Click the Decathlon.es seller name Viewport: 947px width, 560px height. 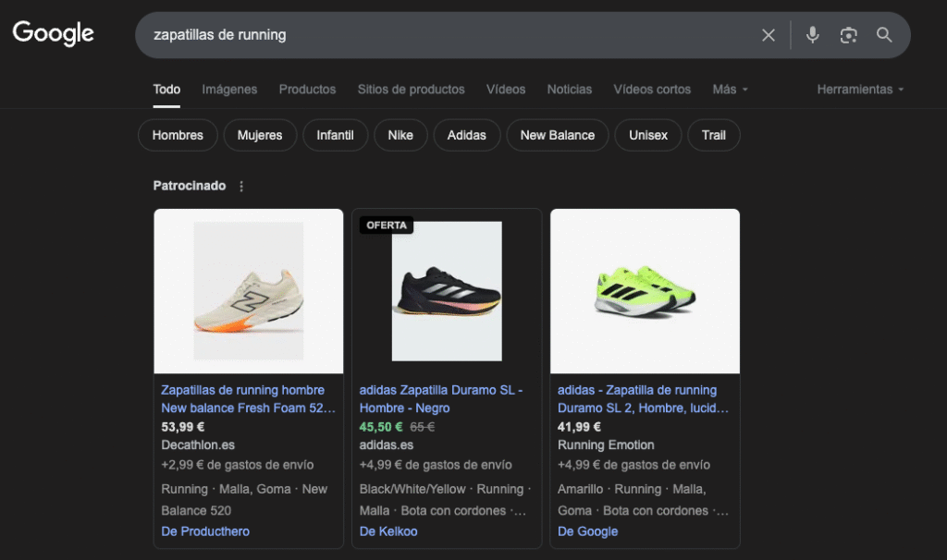[198, 445]
